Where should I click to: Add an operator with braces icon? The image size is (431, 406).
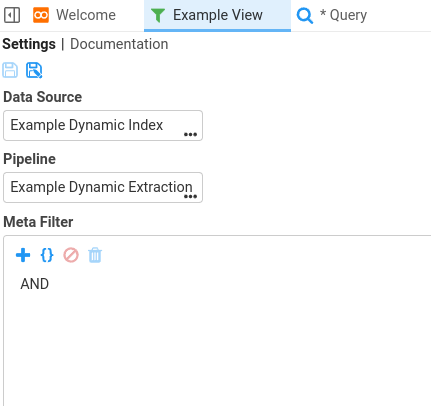pyautogui.click(x=47, y=255)
